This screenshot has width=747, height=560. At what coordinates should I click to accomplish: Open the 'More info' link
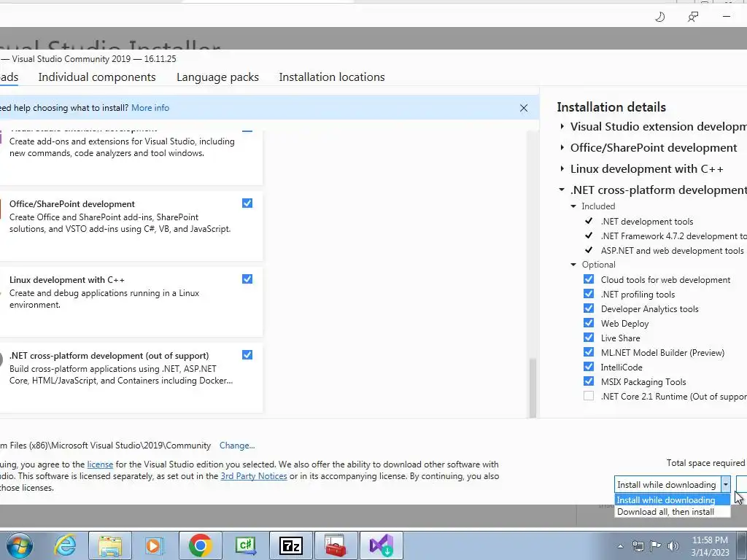(x=150, y=108)
